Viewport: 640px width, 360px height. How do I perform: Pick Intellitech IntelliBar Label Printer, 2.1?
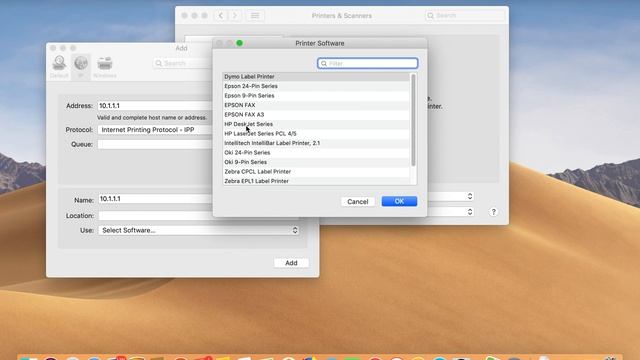[316, 143]
